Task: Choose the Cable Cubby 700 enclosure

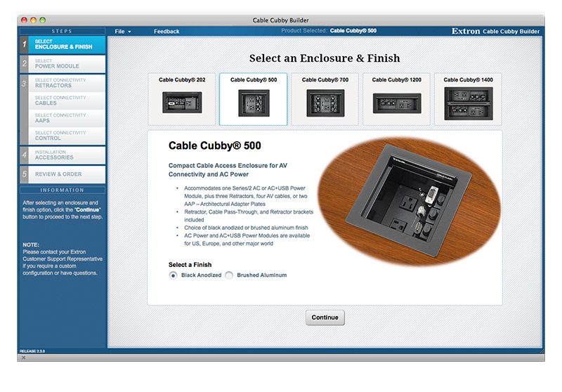Action: click(x=325, y=99)
